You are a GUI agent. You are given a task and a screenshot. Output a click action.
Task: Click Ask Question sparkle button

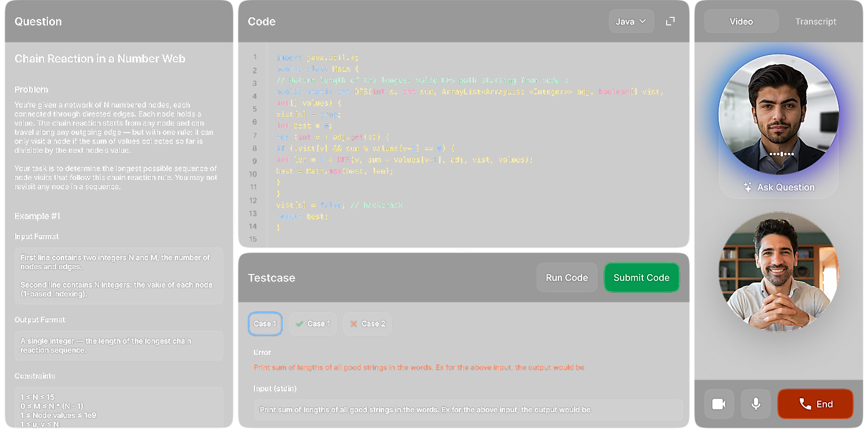[778, 188]
